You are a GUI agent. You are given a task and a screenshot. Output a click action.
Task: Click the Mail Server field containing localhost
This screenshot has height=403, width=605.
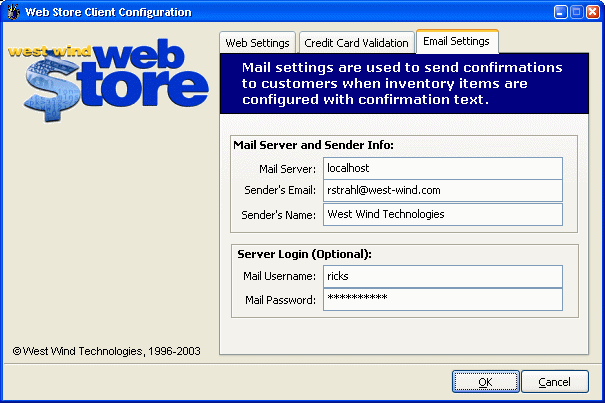point(442,169)
